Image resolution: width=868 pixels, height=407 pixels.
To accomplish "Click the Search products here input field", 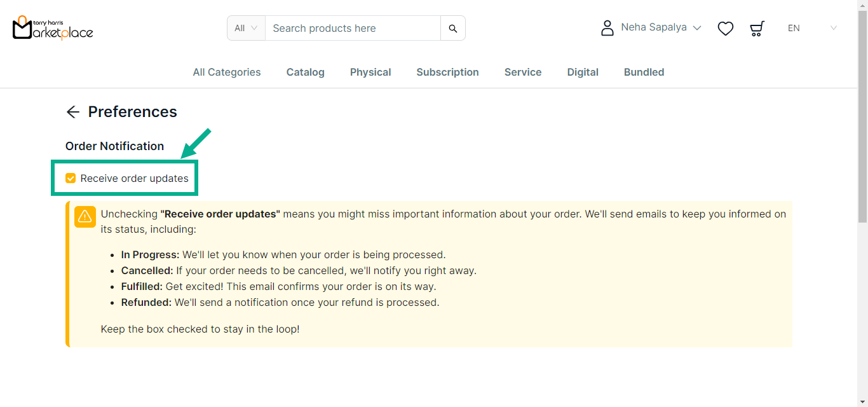I will pos(353,28).
